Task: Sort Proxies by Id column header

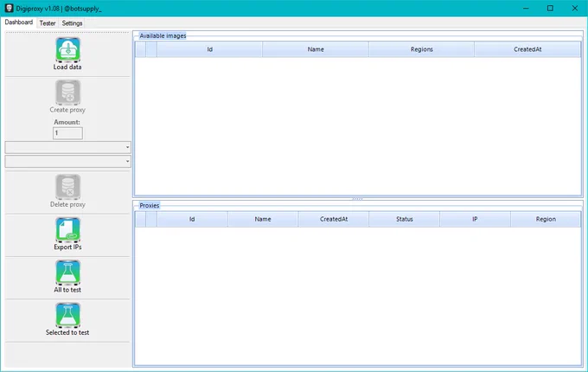Action: click(x=192, y=219)
